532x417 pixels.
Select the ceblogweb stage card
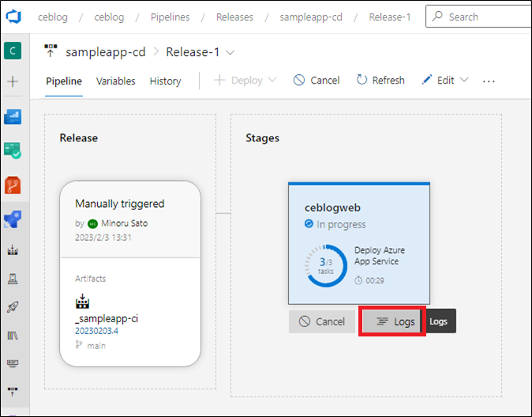pos(359,243)
